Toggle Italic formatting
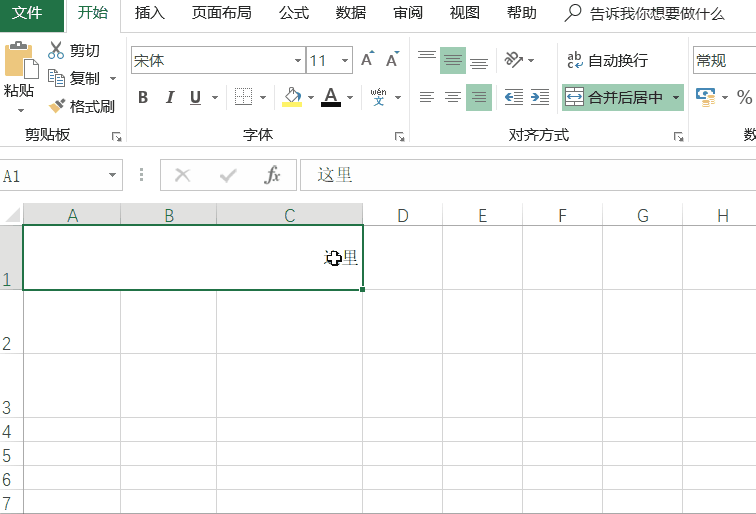Image resolution: width=756 pixels, height=514 pixels. 170,97
